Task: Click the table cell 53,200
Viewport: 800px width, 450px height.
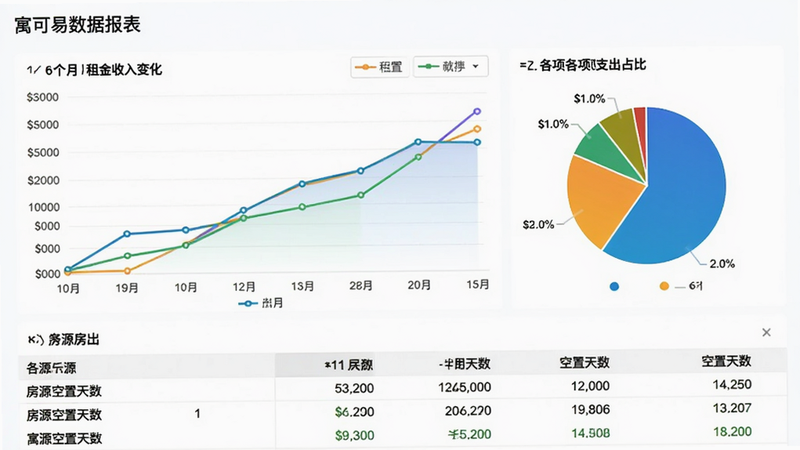Action: coord(354,389)
